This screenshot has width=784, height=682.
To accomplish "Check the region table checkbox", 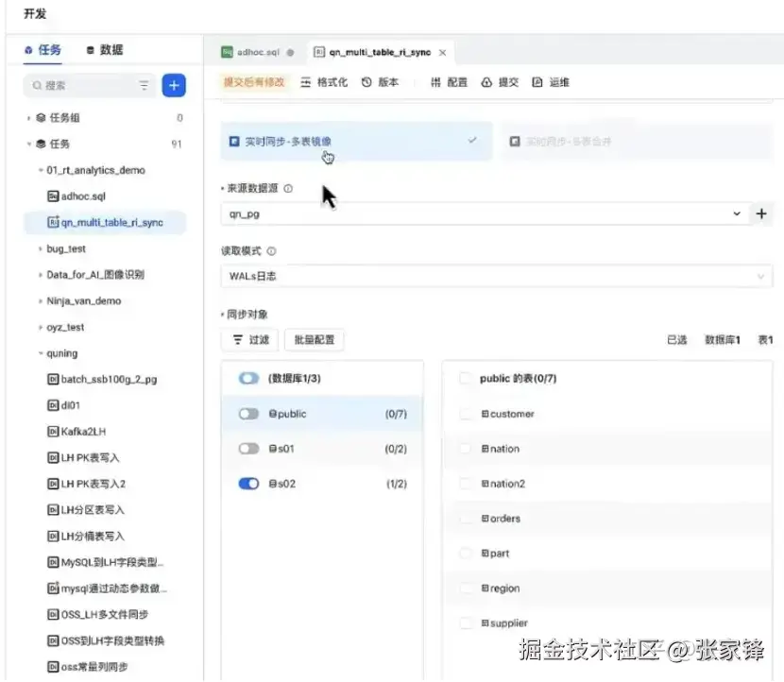I will (x=466, y=588).
